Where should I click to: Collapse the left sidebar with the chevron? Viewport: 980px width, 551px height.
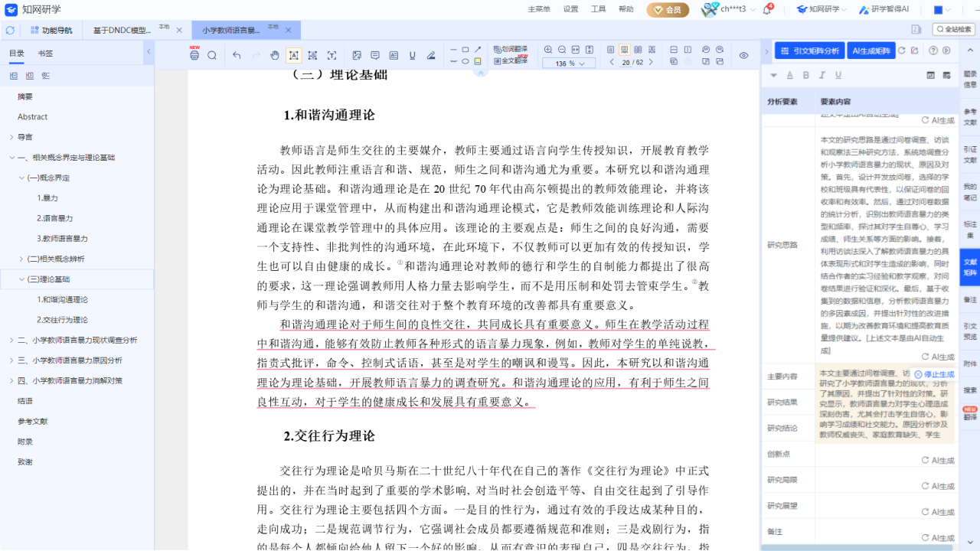pos(148,52)
